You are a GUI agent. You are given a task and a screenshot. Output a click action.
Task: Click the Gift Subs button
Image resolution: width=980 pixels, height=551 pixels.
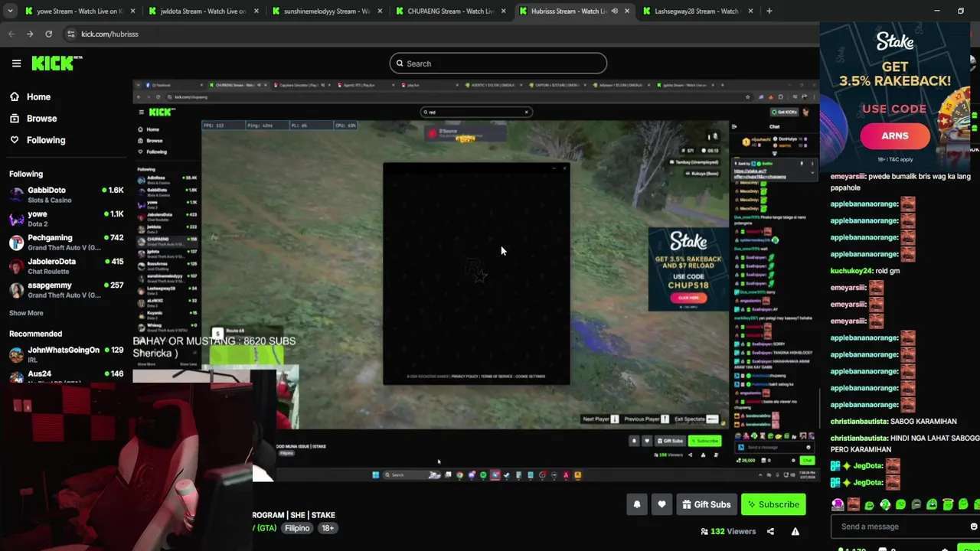pyautogui.click(x=706, y=504)
